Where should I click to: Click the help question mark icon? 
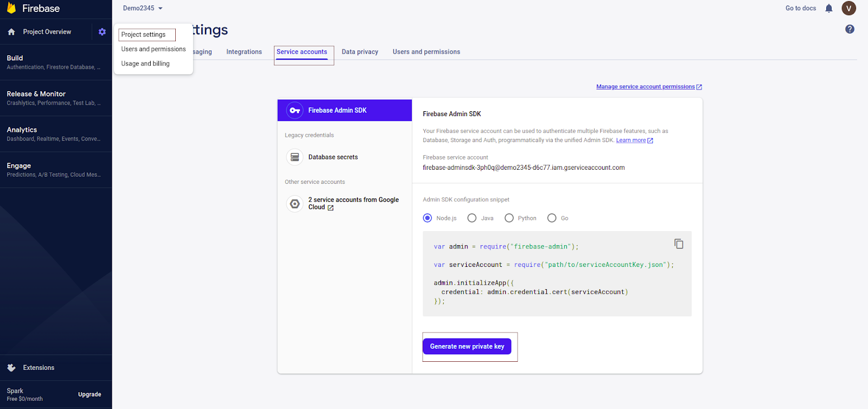click(850, 29)
